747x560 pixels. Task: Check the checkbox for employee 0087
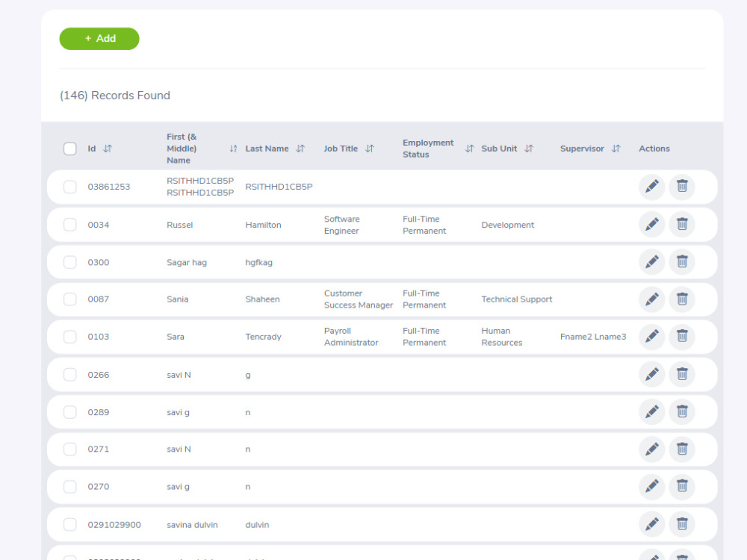click(69, 299)
